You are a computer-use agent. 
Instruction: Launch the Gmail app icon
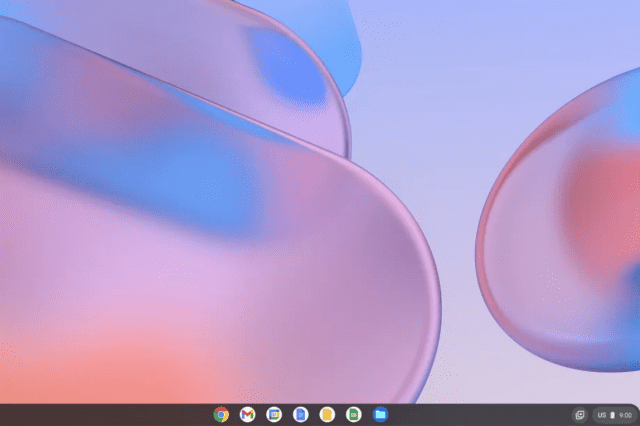(x=247, y=415)
